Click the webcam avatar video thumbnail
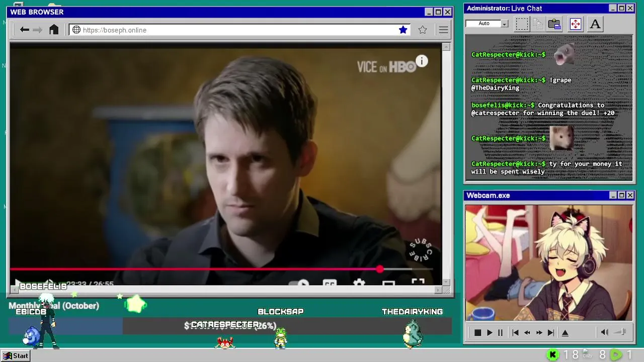The height and width of the screenshot is (362, 644). coord(549,262)
